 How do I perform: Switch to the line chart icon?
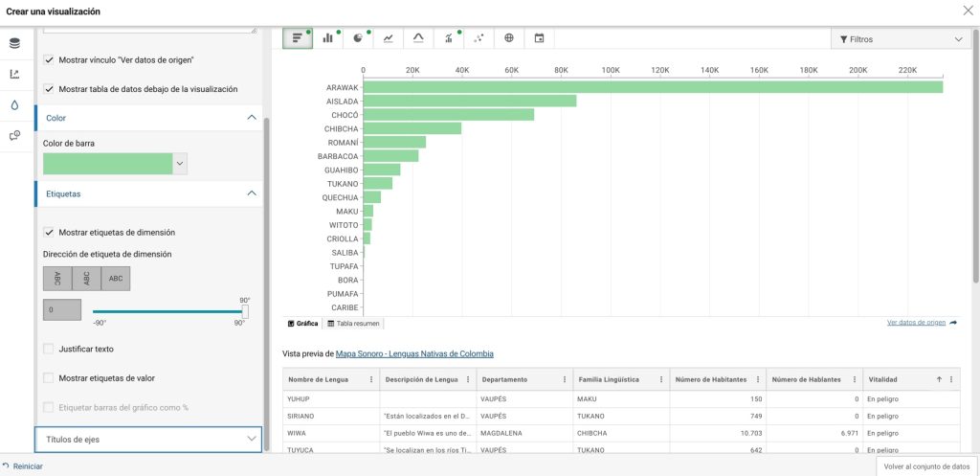pos(389,38)
